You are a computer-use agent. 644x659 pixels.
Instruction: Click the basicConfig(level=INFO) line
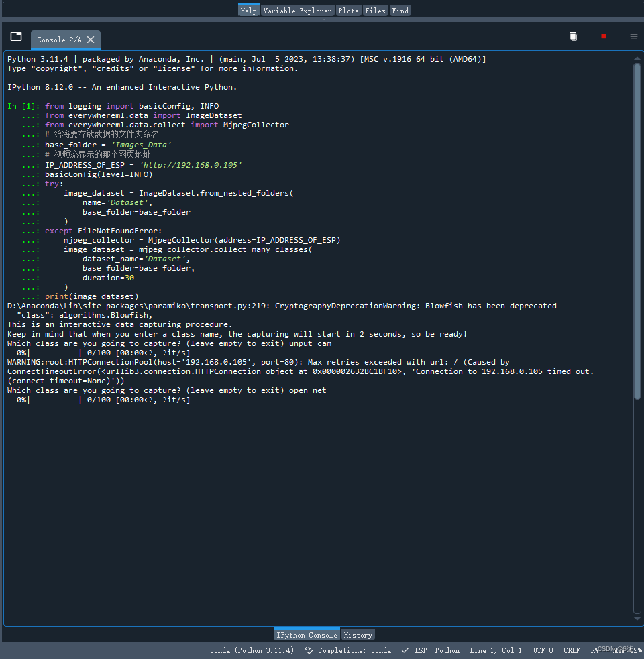click(x=99, y=174)
